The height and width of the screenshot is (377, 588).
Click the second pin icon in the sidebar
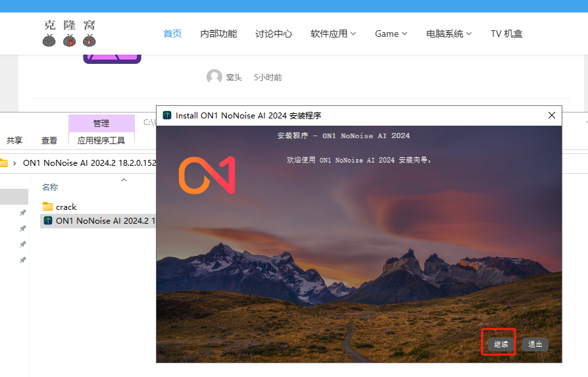[x=23, y=228]
